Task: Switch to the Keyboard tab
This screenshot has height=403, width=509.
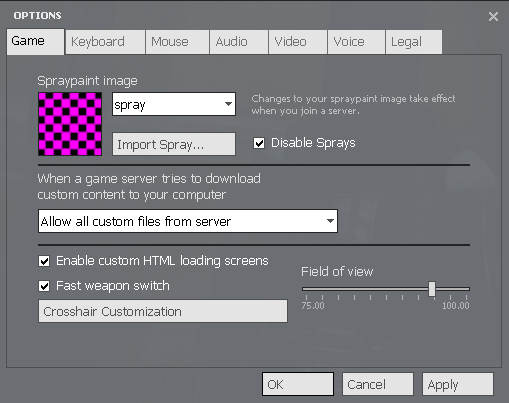Action: coord(105,42)
